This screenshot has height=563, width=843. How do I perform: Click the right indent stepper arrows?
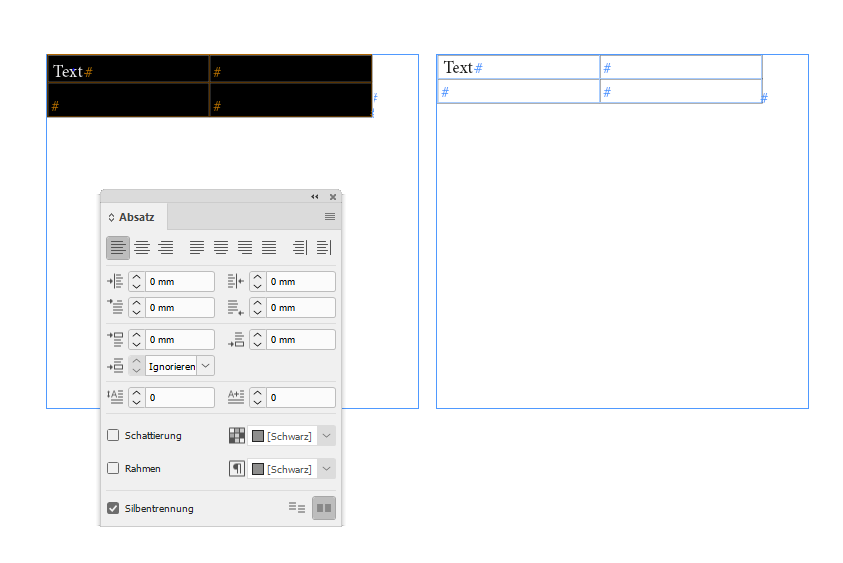258,282
